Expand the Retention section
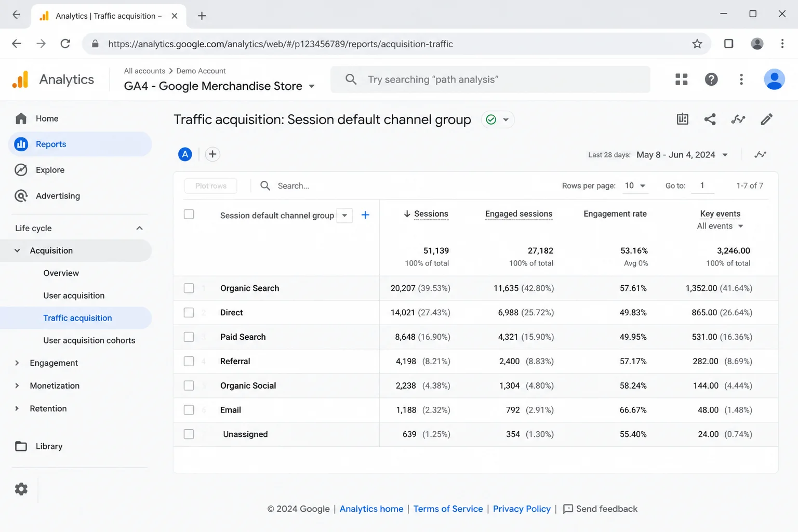798x532 pixels. click(x=17, y=408)
